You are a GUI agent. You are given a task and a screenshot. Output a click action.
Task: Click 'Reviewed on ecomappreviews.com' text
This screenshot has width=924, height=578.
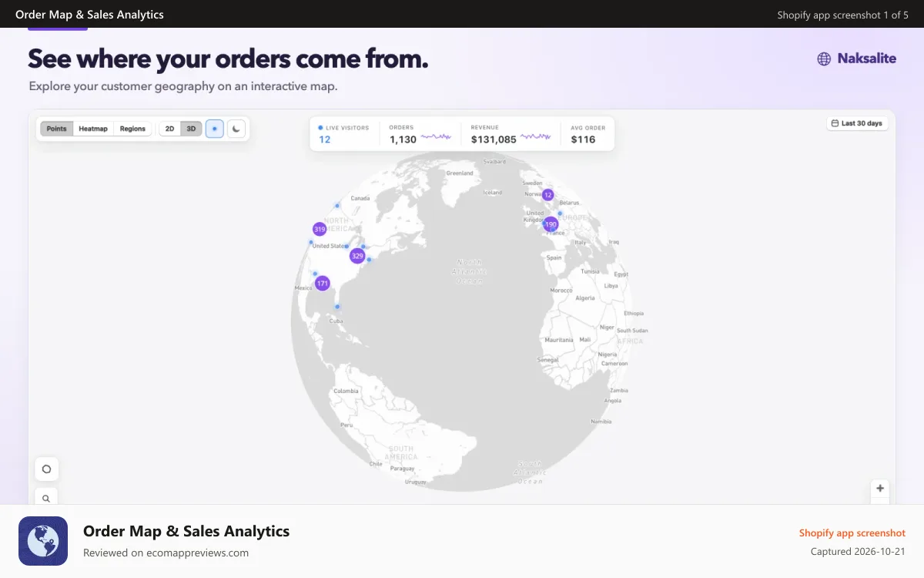pos(166,553)
